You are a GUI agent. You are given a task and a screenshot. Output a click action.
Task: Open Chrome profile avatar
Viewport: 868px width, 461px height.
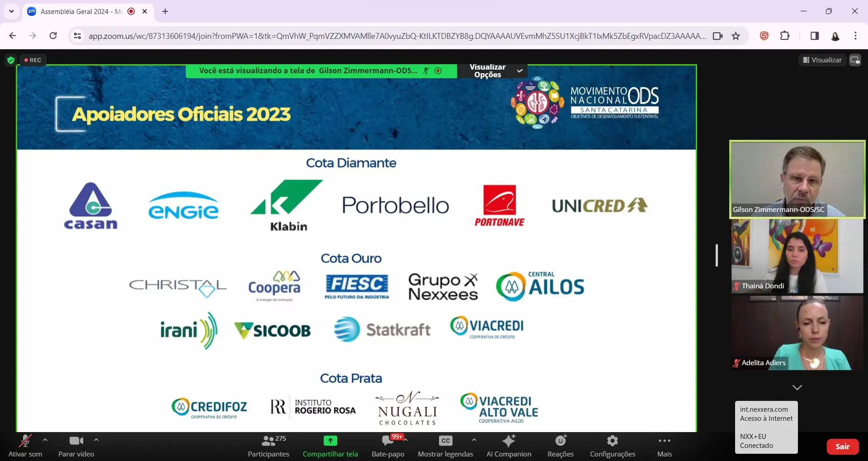pos(835,36)
